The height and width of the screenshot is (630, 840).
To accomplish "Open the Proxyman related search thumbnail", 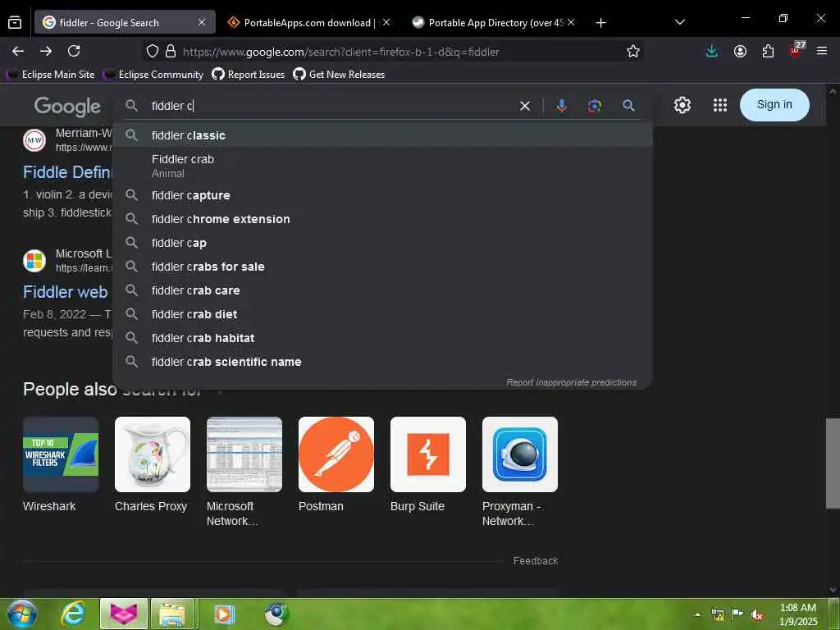I will click(x=519, y=454).
